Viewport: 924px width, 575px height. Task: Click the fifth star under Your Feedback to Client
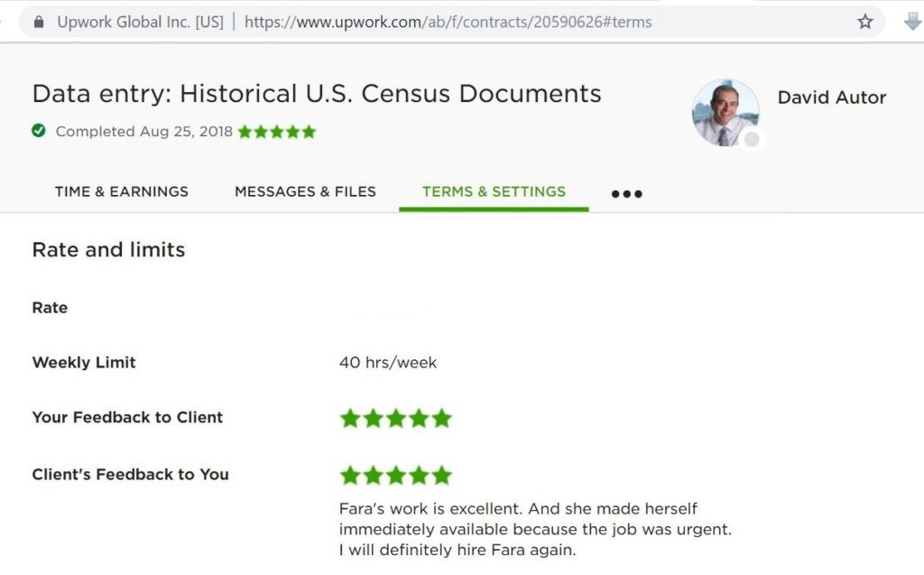click(x=441, y=418)
